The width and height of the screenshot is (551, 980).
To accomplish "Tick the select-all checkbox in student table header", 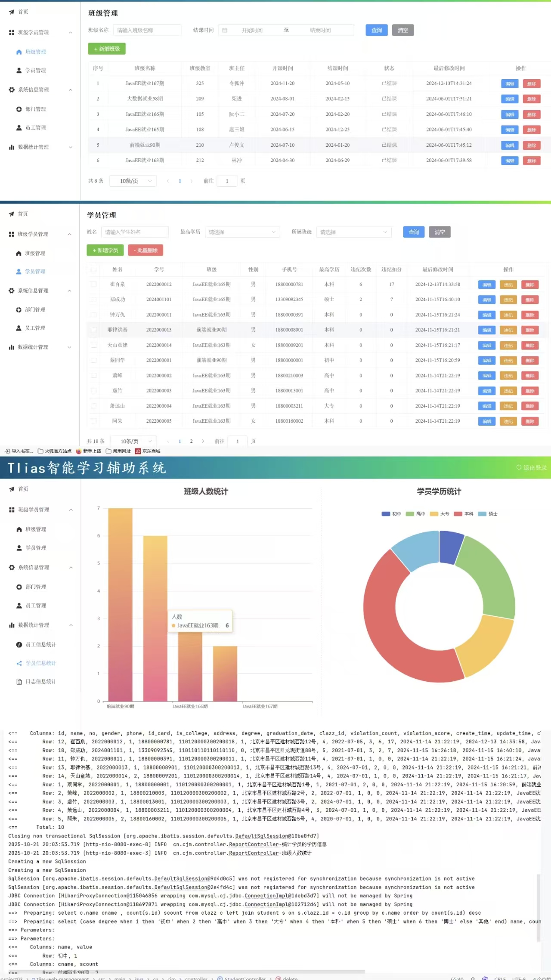I will (93, 269).
